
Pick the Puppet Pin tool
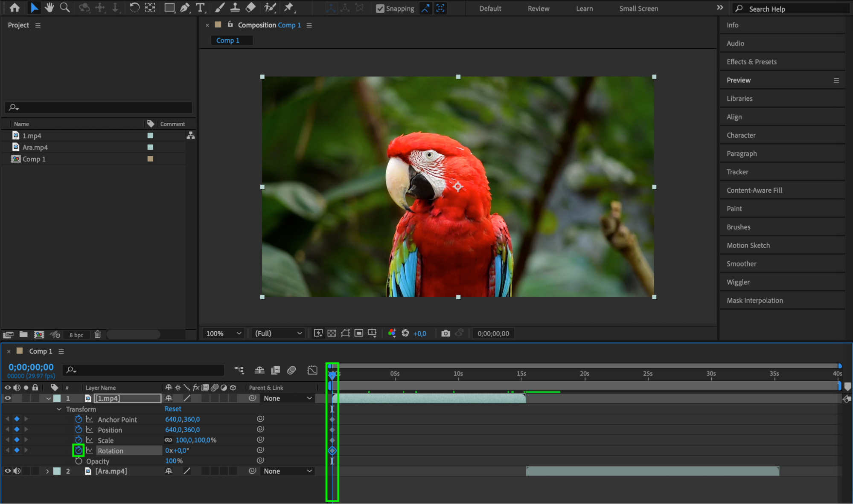tap(289, 8)
